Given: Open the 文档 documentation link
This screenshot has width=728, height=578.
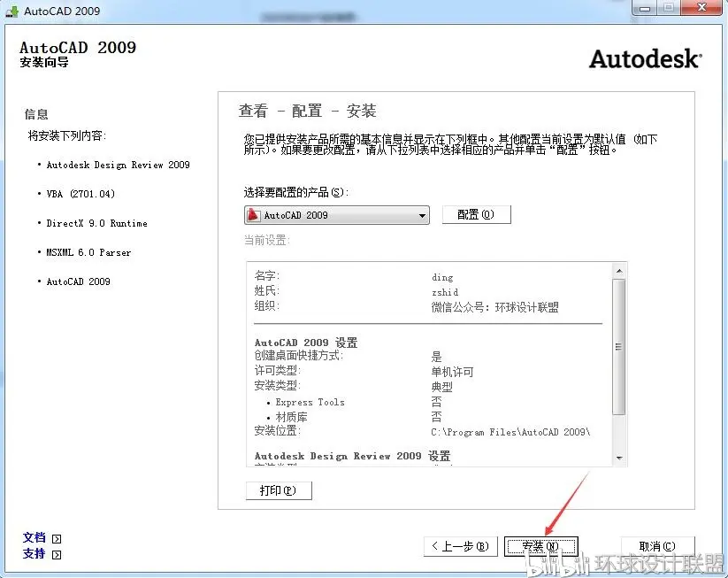Looking at the screenshot, I should coord(34,537).
